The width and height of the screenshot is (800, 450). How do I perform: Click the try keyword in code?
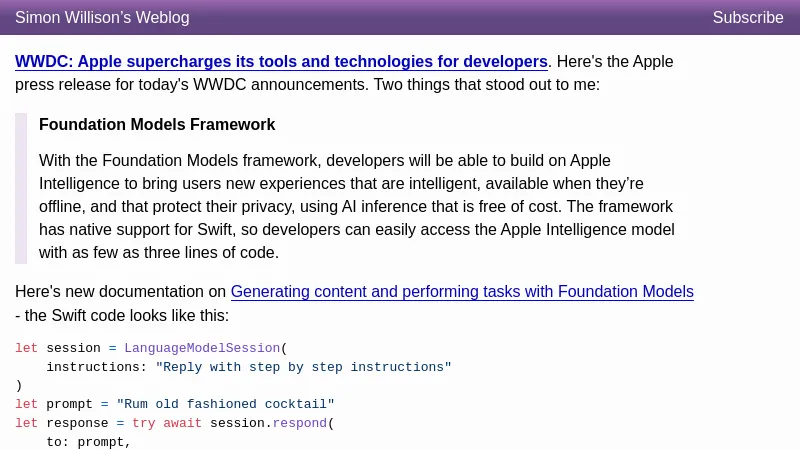pyautogui.click(x=143, y=423)
